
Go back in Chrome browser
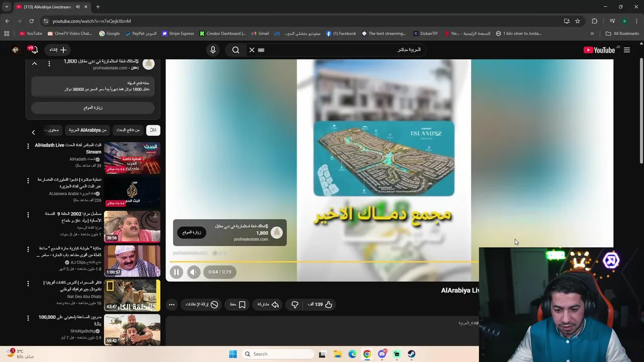(7, 21)
